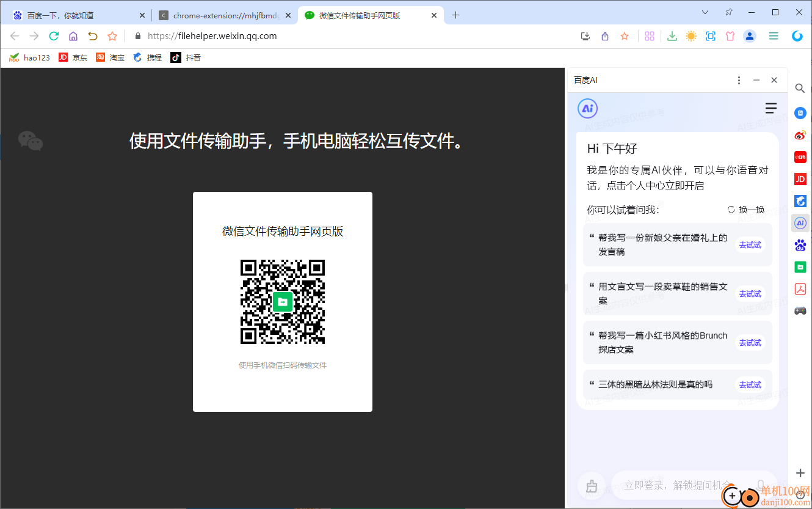Open red JD icon in sidebar
This screenshot has width=812, height=509.
pyautogui.click(x=800, y=179)
